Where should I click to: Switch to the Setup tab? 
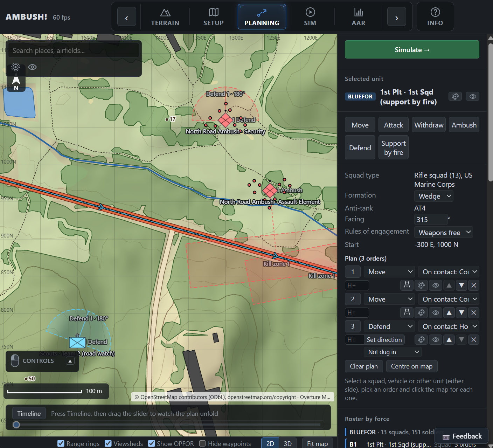coord(213,17)
